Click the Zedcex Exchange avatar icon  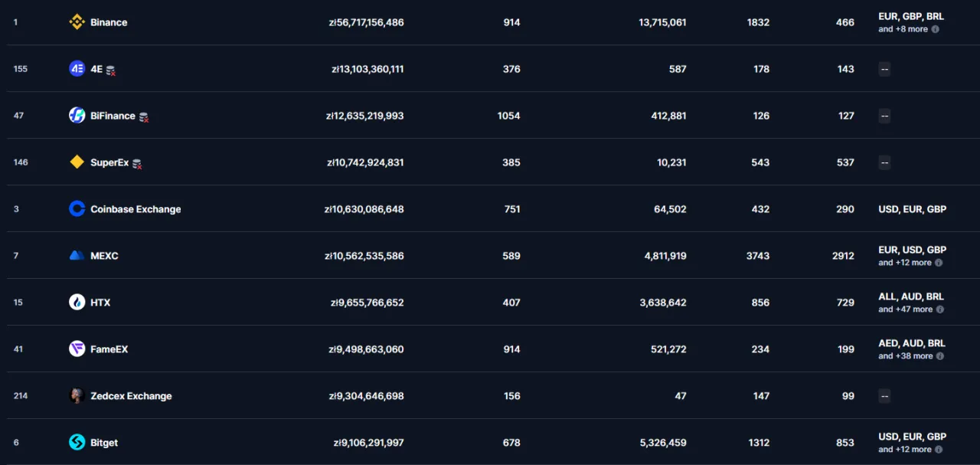point(77,396)
